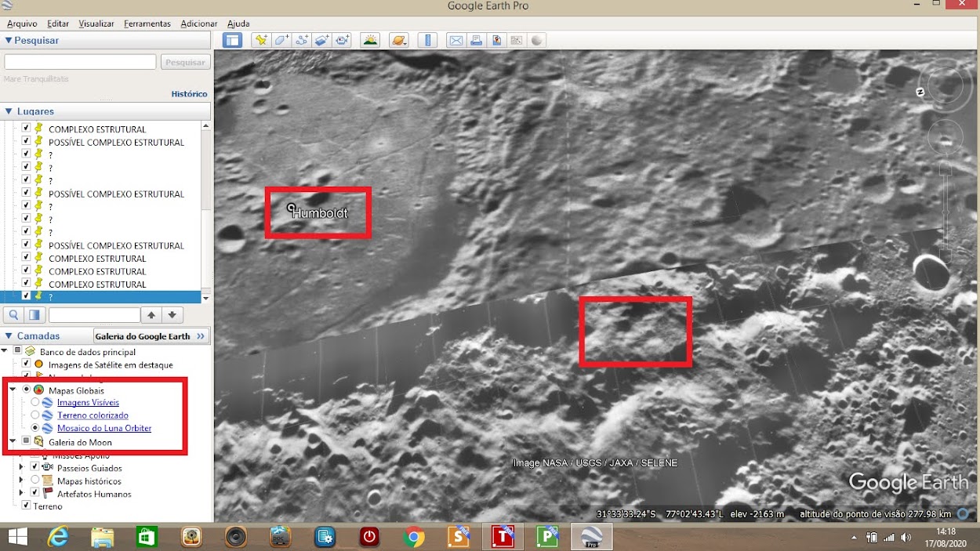980x551 pixels.
Task: Select the Add Path tool
Action: point(302,40)
